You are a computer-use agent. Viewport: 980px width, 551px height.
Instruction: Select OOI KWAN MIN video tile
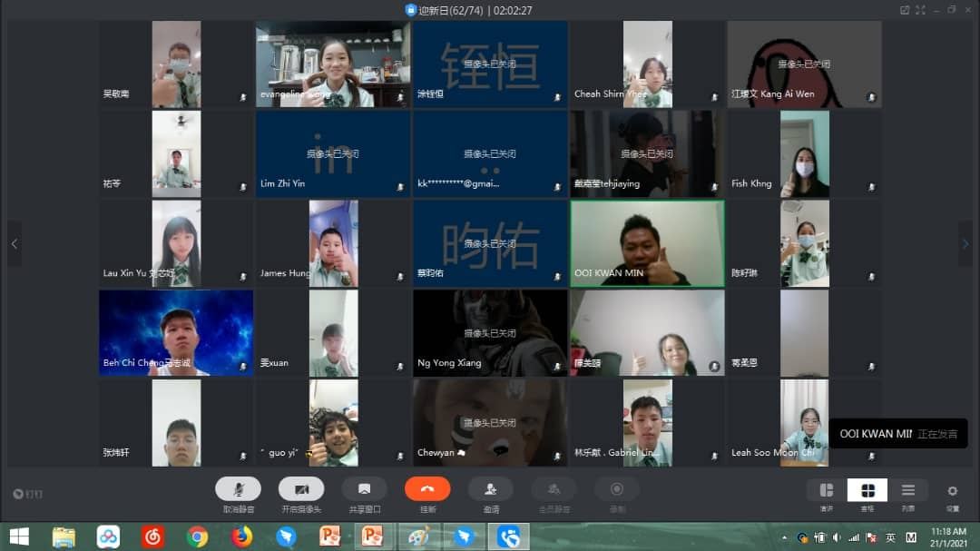[x=647, y=243]
